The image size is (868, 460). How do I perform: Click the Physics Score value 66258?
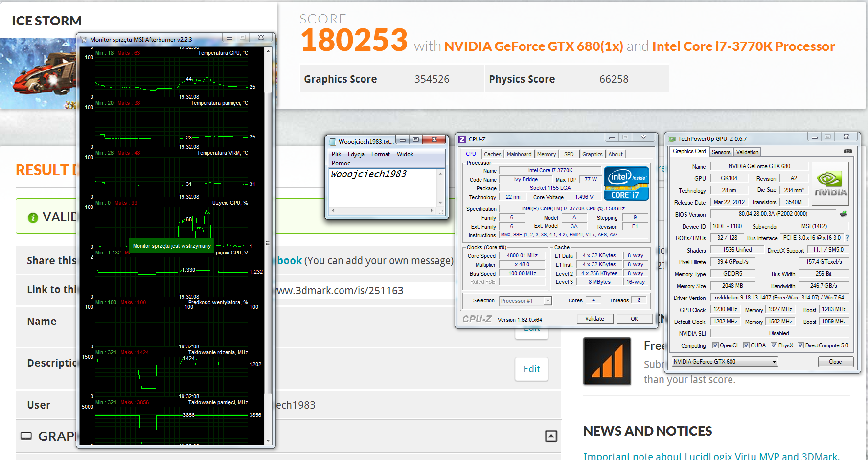point(614,79)
